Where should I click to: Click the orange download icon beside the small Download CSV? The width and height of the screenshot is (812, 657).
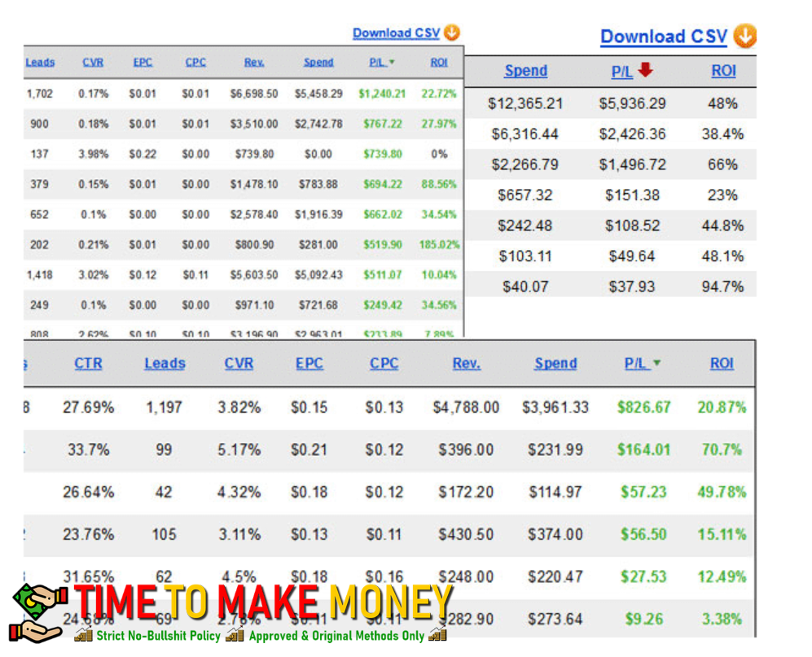(x=452, y=33)
